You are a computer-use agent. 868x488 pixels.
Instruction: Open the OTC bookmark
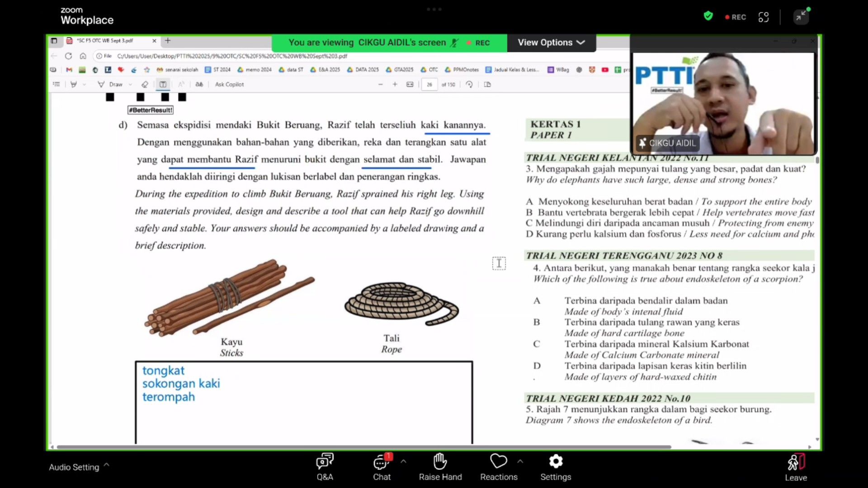pos(429,70)
